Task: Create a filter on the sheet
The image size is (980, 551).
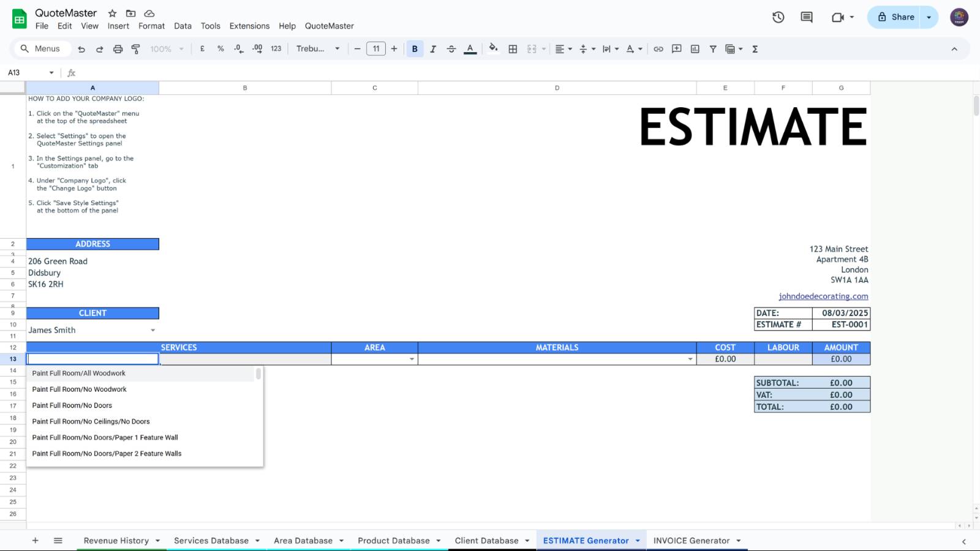Action: (x=713, y=48)
